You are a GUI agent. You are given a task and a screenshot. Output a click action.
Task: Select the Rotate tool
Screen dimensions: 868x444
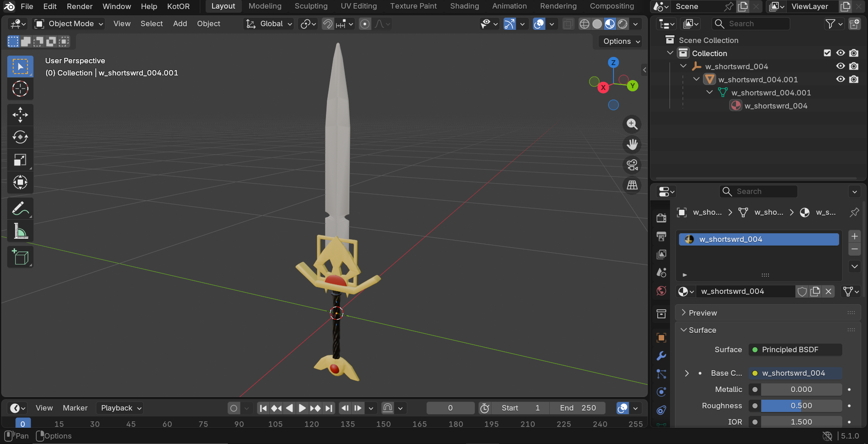[x=20, y=137]
